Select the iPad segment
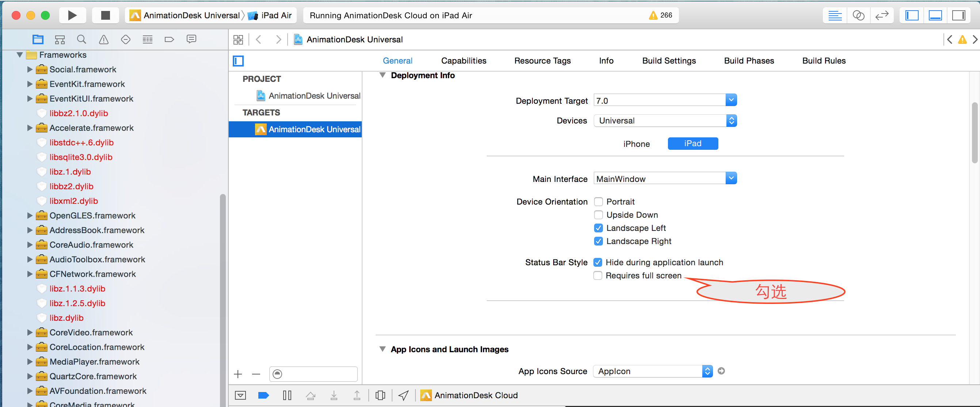980x407 pixels. pos(692,144)
